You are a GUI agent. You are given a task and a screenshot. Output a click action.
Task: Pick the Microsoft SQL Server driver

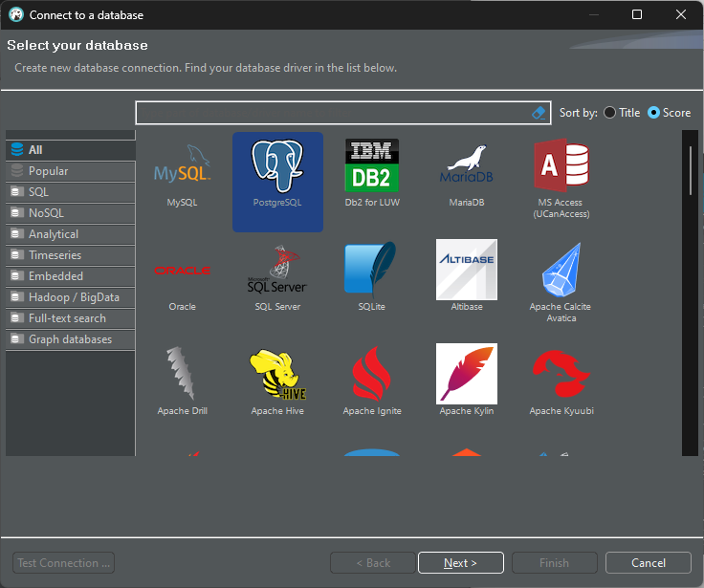[277, 278]
